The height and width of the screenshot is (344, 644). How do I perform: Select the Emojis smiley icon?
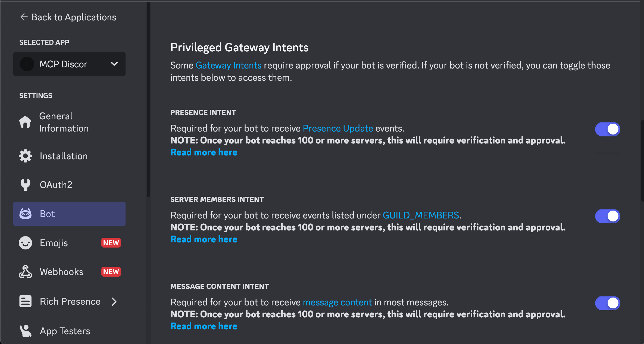pos(25,243)
